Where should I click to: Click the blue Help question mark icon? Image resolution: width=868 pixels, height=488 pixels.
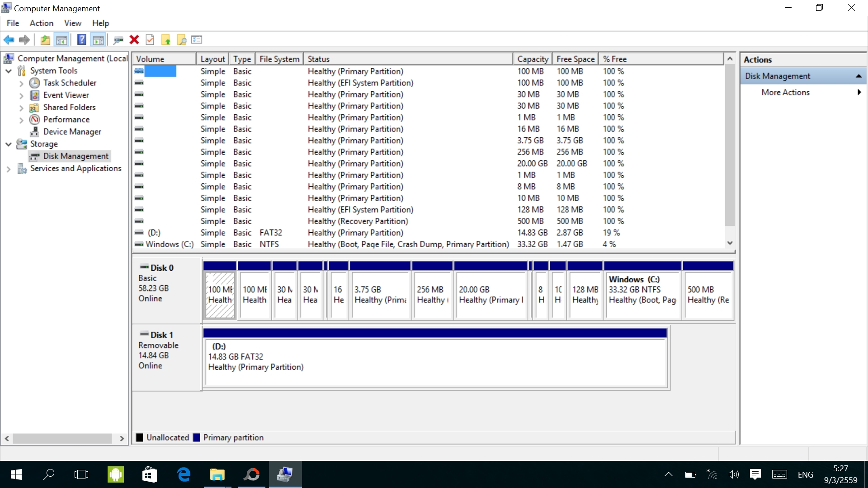81,40
